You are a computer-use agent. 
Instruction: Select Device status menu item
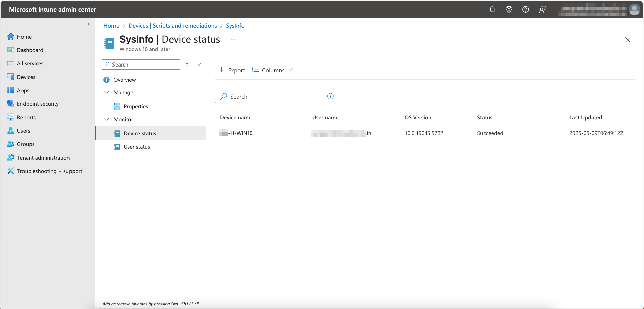point(151,133)
